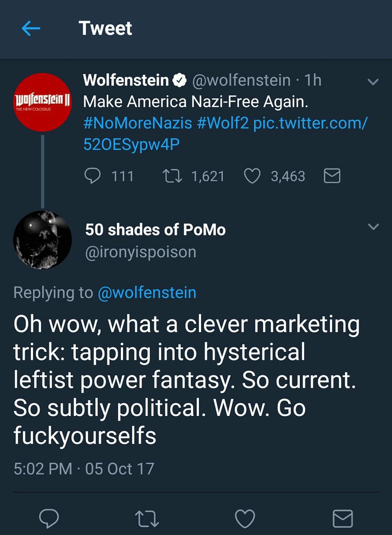The image size is (392, 535).
Task: Tap the Wolfenstein account name
Action: point(126,81)
